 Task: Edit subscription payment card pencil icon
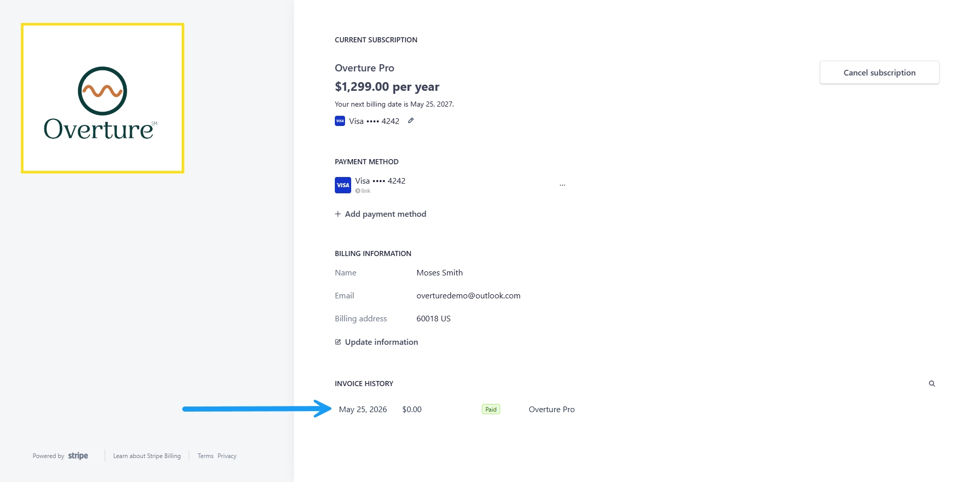(411, 121)
